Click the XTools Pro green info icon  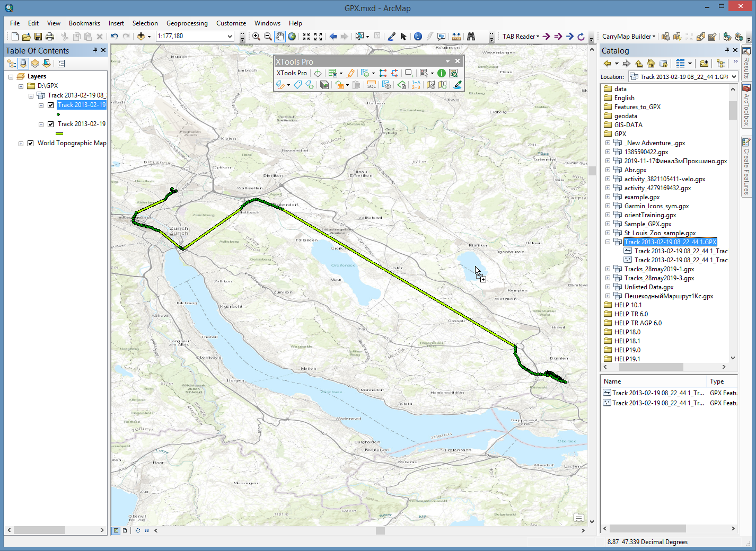pos(442,73)
